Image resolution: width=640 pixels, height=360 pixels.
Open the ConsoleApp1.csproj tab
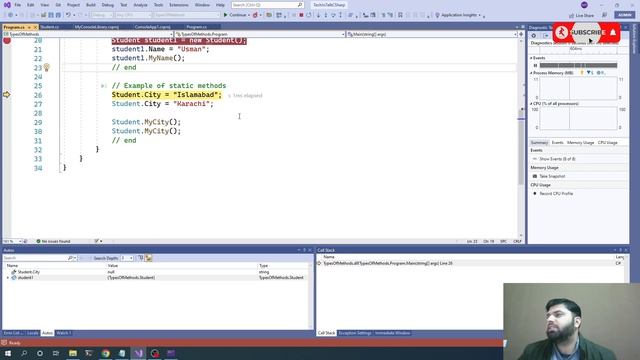[x=153, y=27]
